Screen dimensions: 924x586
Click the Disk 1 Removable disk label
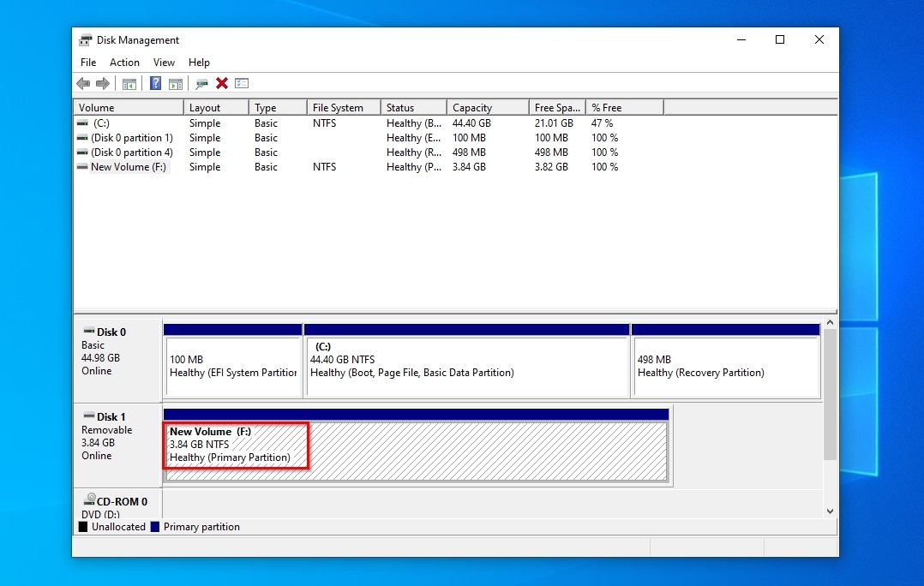click(117, 445)
